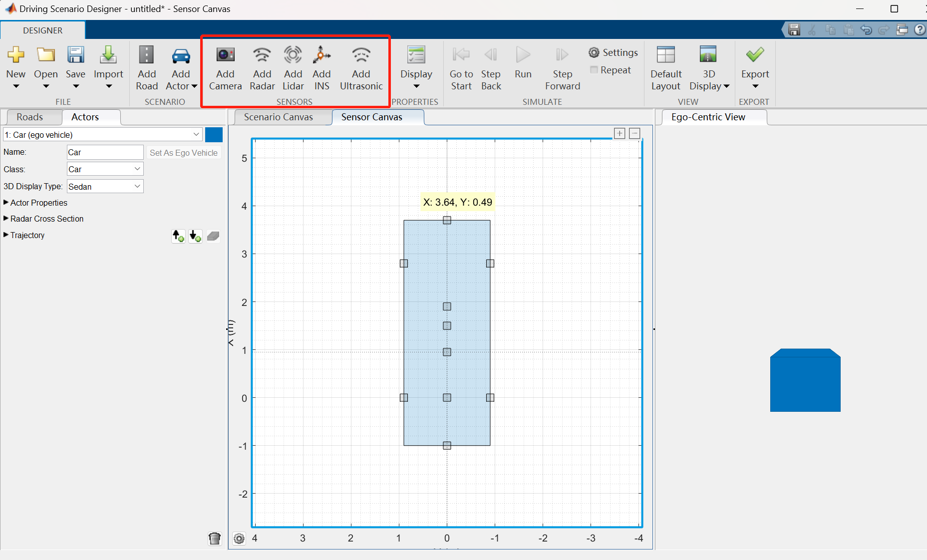Click the blue car in Ego-Centric View
This screenshot has width=927, height=560.
(x=805, y=380)
